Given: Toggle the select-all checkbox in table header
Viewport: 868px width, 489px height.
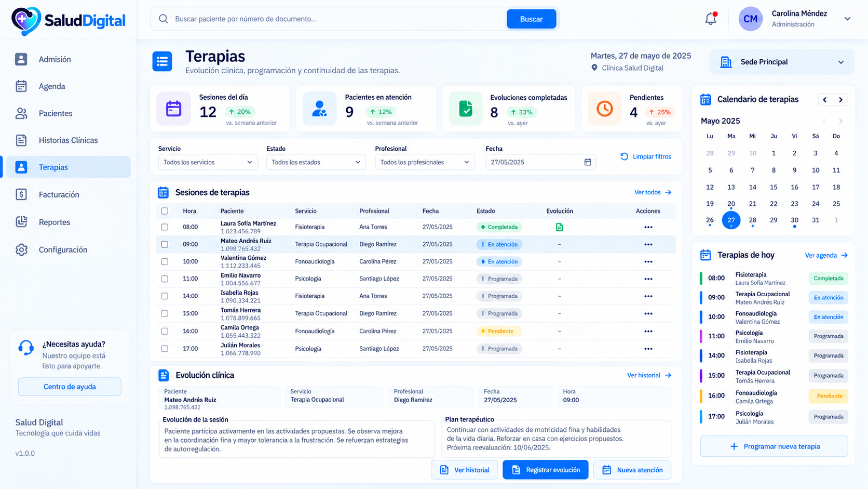Looking at the screenshot, I should click(x=165, y=211).
